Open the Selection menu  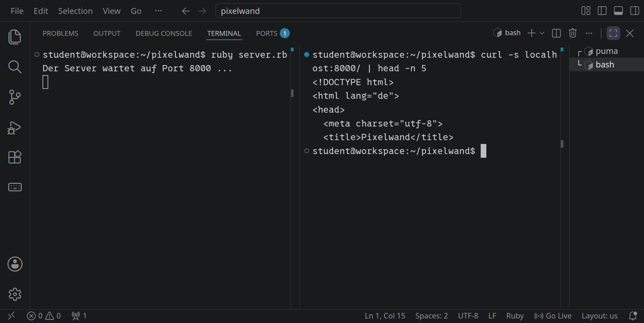coord(75,11)
